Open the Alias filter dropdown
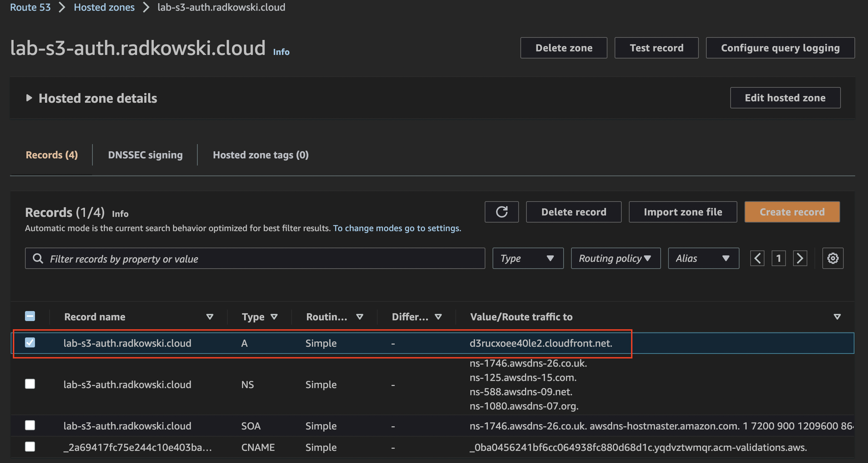The image size is (868, 463). [703, 258]
